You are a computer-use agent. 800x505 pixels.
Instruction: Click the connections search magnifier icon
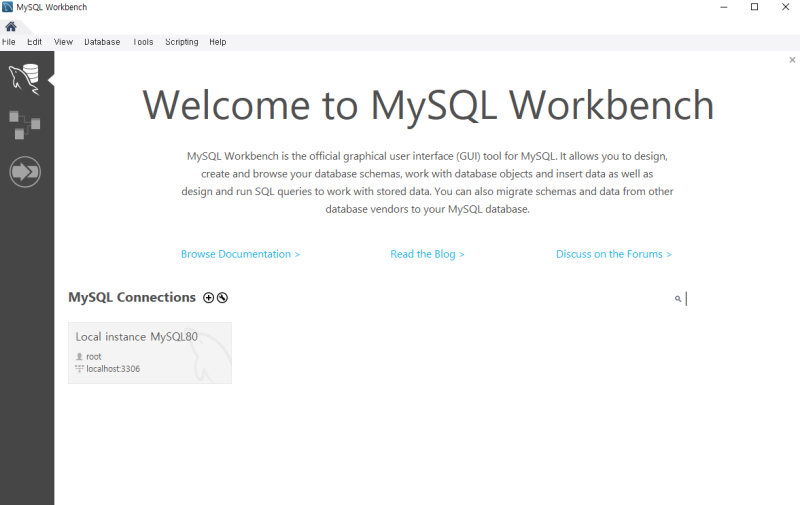(678, 299)
